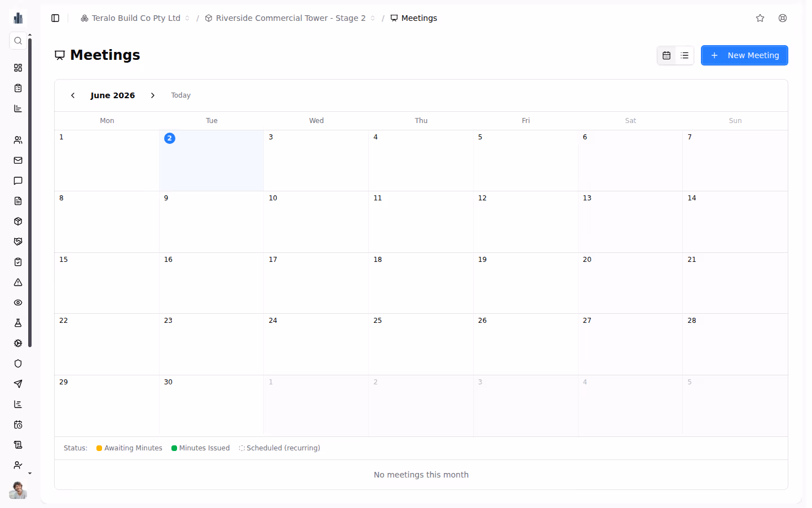
Task: Select the June 7 calendar cell
Action: point(735,161)
